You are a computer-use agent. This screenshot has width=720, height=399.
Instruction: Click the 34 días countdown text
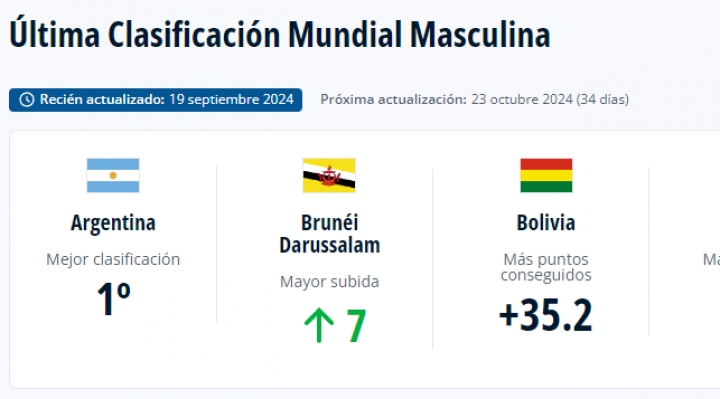(602, 99)
